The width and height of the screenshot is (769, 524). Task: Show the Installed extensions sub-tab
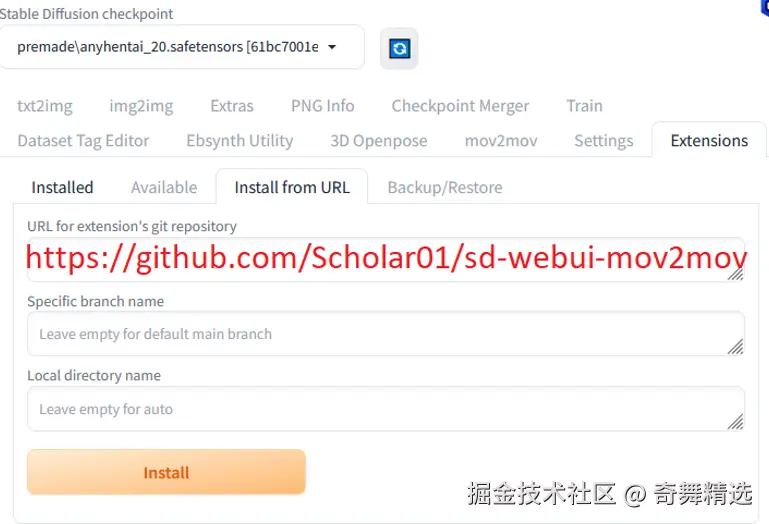pos(62,187)
